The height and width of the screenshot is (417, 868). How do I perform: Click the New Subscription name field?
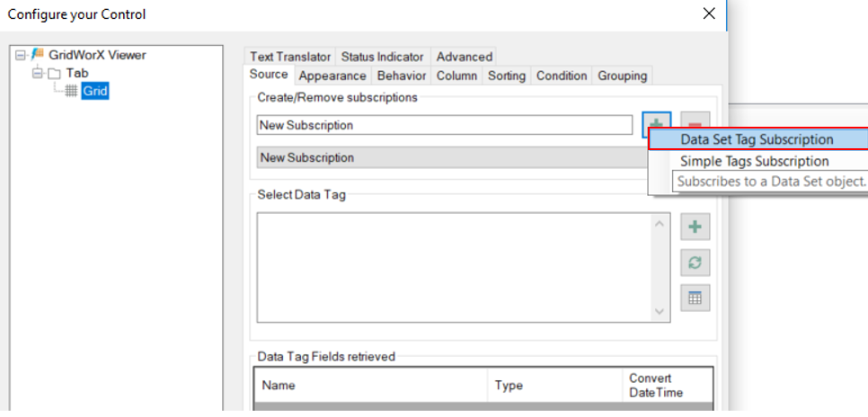pyautogui.click(x=445, y=125)
